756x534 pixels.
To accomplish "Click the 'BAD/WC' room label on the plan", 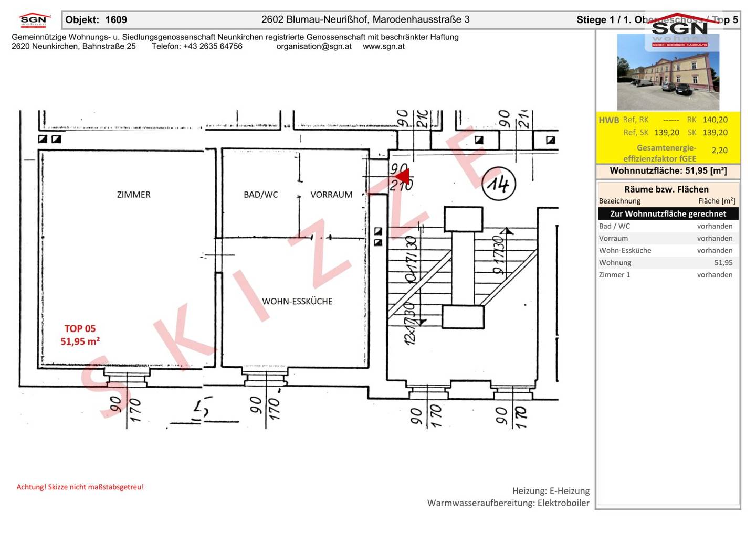I will coord(260,195).
